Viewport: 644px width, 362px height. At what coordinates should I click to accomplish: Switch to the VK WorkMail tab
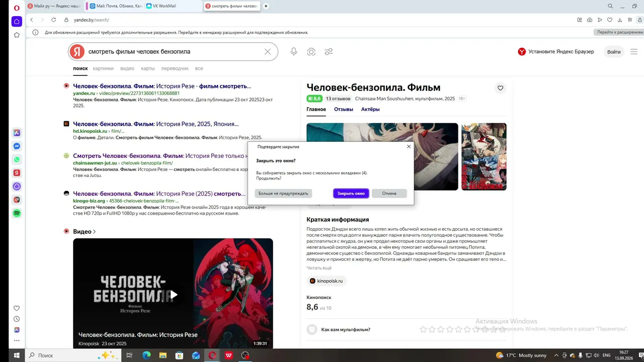pyautogui.click(x=174, y=6)
